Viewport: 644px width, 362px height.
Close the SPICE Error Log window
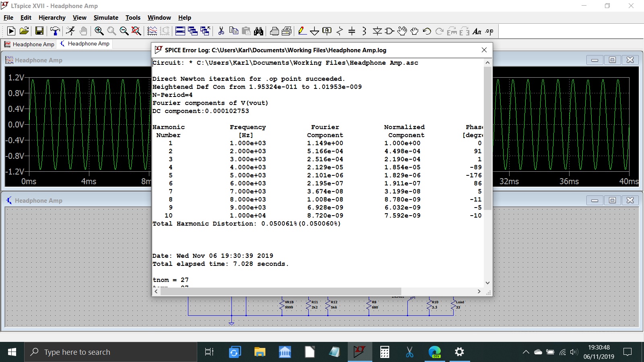484,50
